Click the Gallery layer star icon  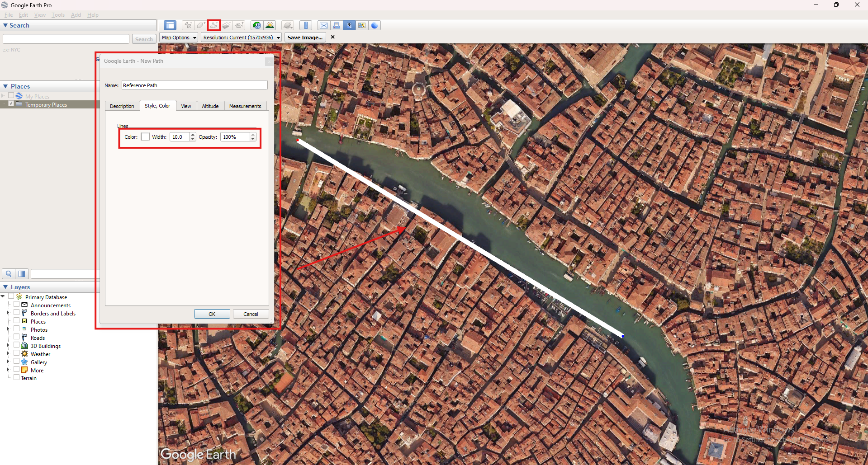click(x=24, y=362)
